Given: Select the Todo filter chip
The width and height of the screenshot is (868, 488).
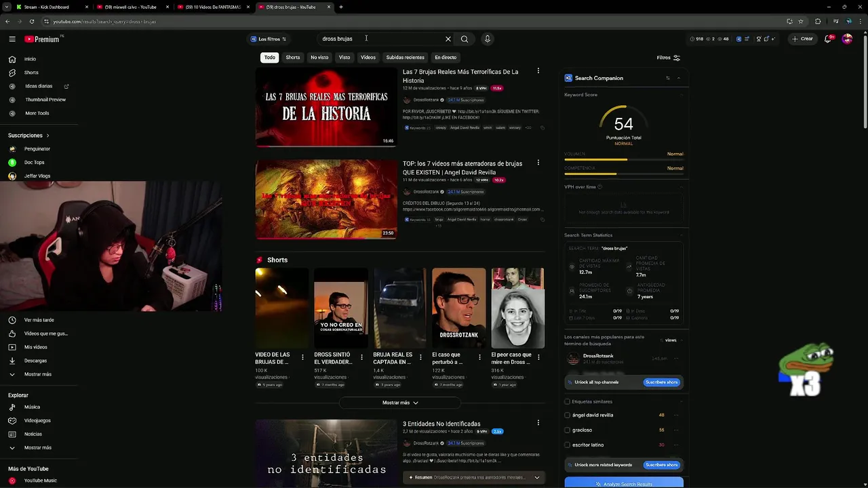Looking at the screenshot, I should click(x=270, y=58).
